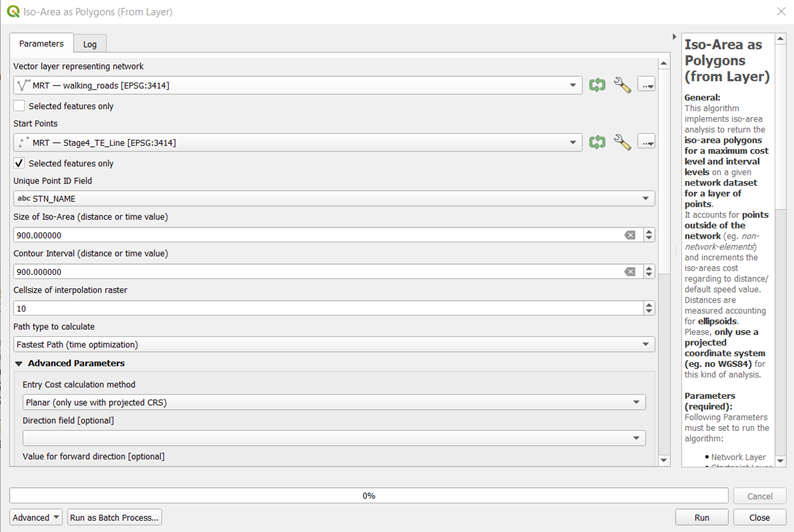Open advanced options wrench for network layer
The image size is (794, 532).
click(x=622, y=86)
